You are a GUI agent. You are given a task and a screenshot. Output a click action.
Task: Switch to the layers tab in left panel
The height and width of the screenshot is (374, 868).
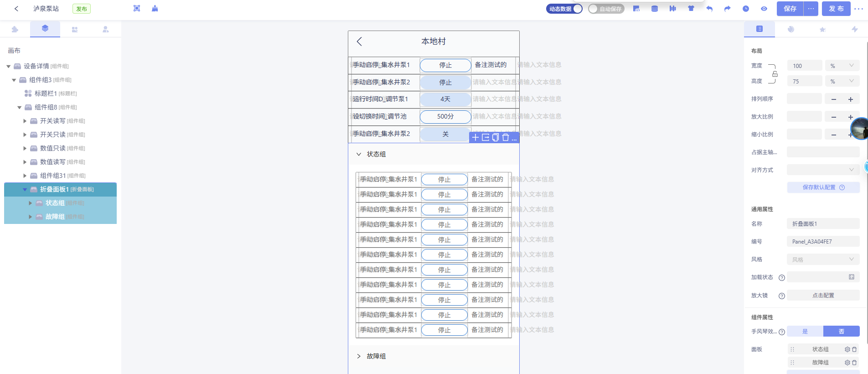[45, 29]
